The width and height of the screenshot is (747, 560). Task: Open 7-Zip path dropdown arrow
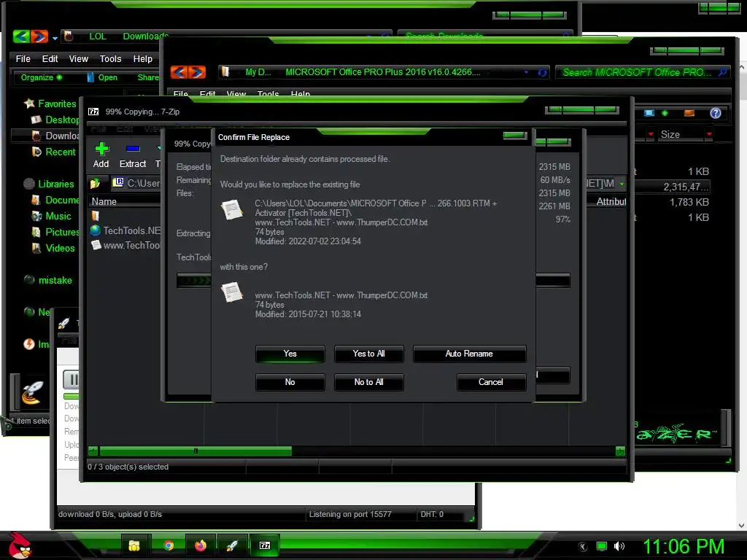point(622,184)
